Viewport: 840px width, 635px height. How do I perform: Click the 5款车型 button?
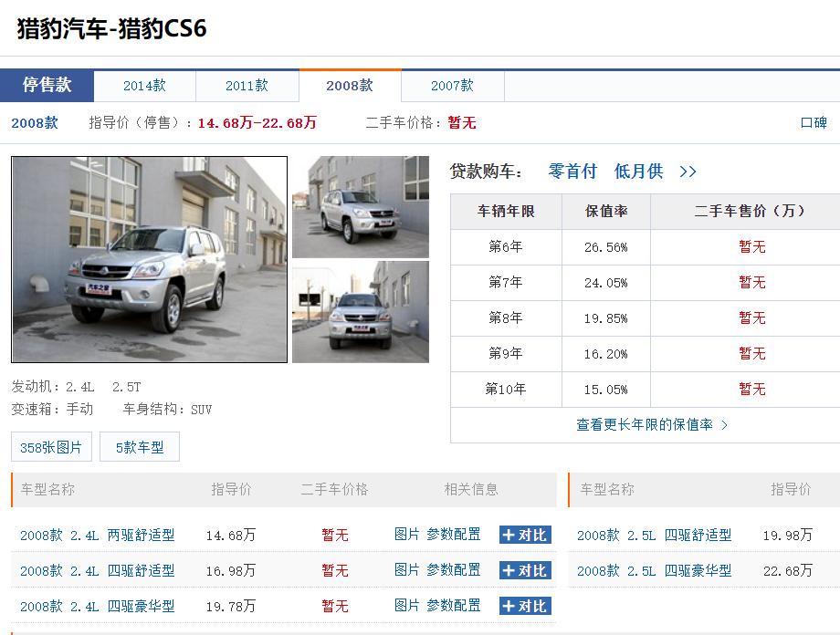139,446
